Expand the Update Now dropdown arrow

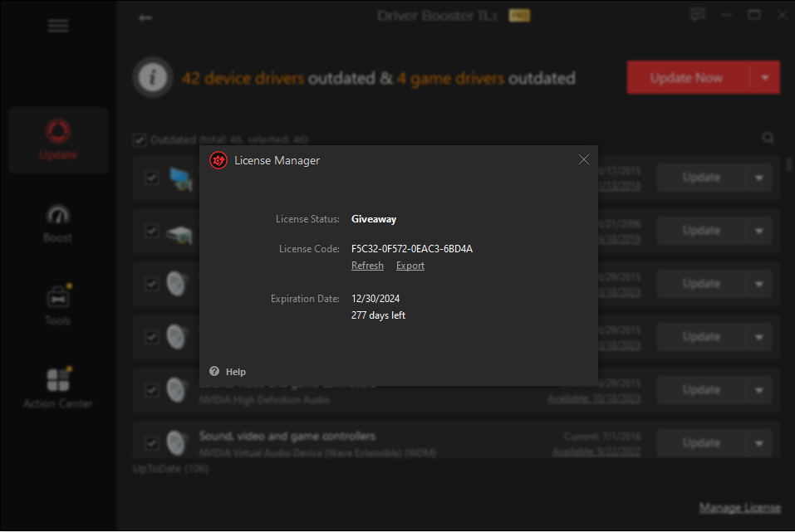tap(763, 76)
